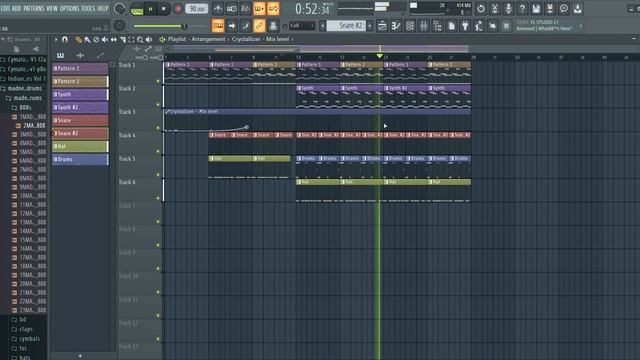Select Pattern 2 in the picker
Screen dimensions: 640x360
pyautogui.click(x=80, y=81)
